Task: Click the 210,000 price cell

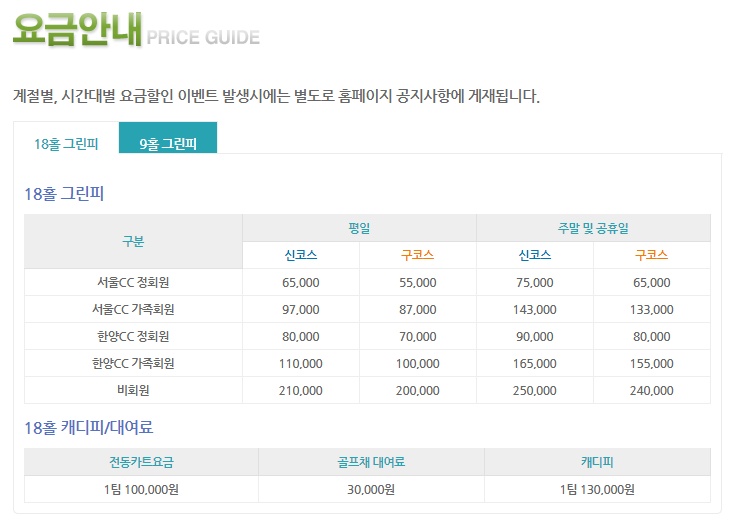Action: pos(301,390)
